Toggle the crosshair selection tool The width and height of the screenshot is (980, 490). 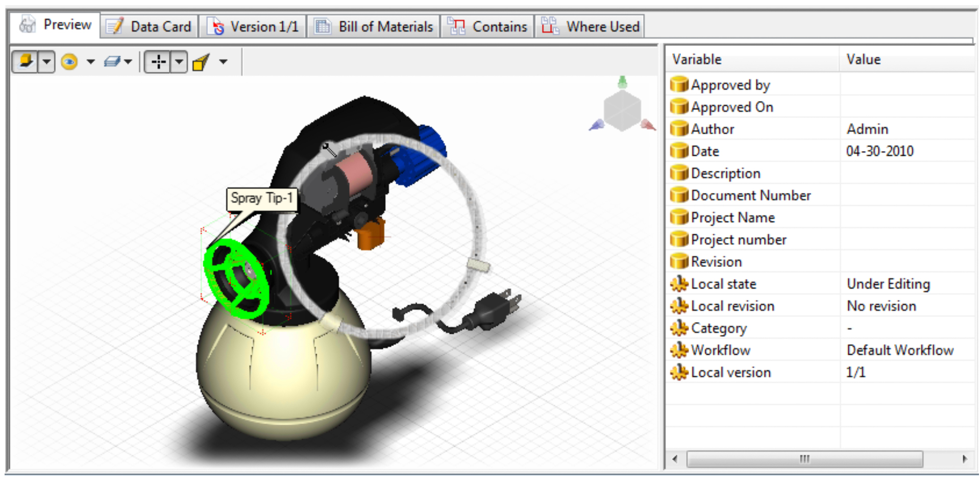coord(158,62)
